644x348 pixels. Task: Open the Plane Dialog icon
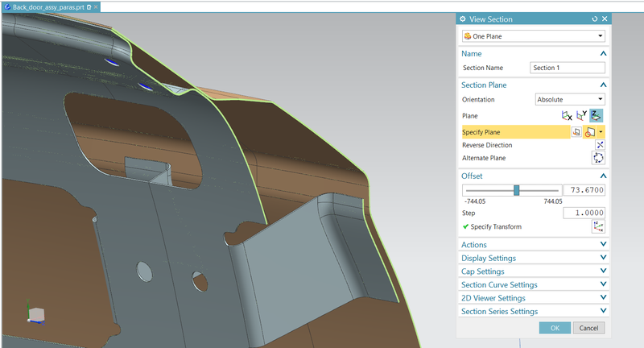[577, 131]
